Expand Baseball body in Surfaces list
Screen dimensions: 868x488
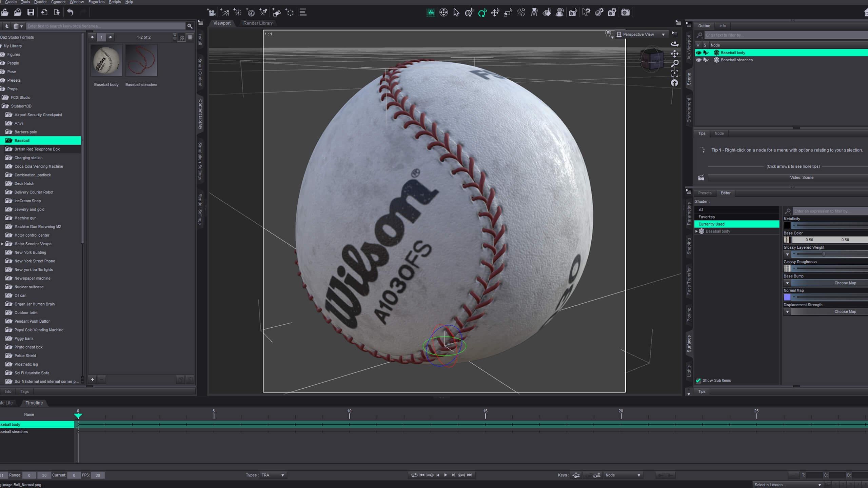point(697,231)
